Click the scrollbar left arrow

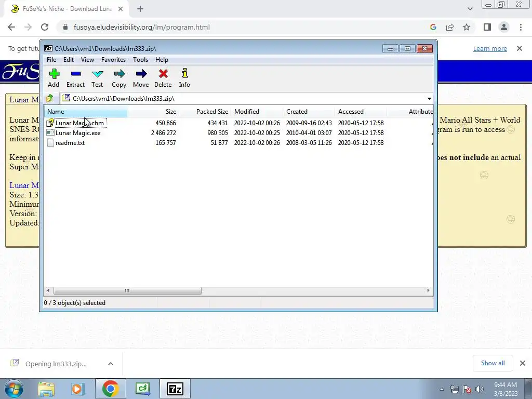pyautogui.click(x=48, y=290)
